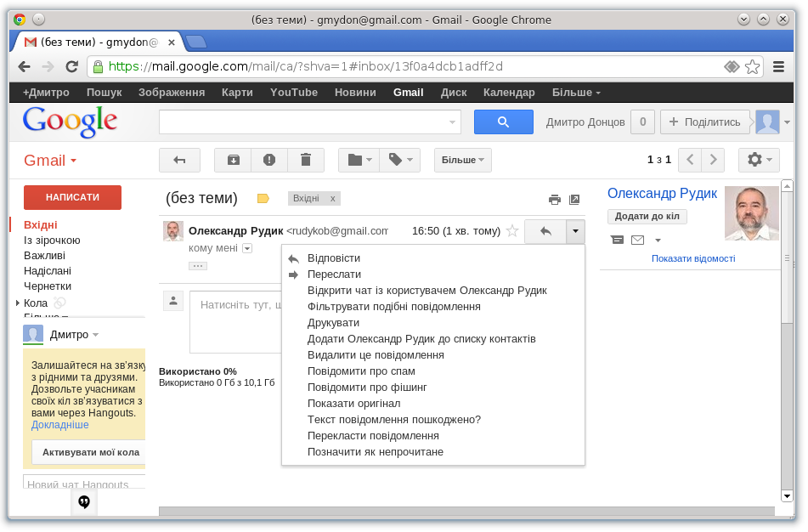Viewport: 808px width, 532px height.
Task: Choose Друкувати in the menu
Action: tap(333, 323)
